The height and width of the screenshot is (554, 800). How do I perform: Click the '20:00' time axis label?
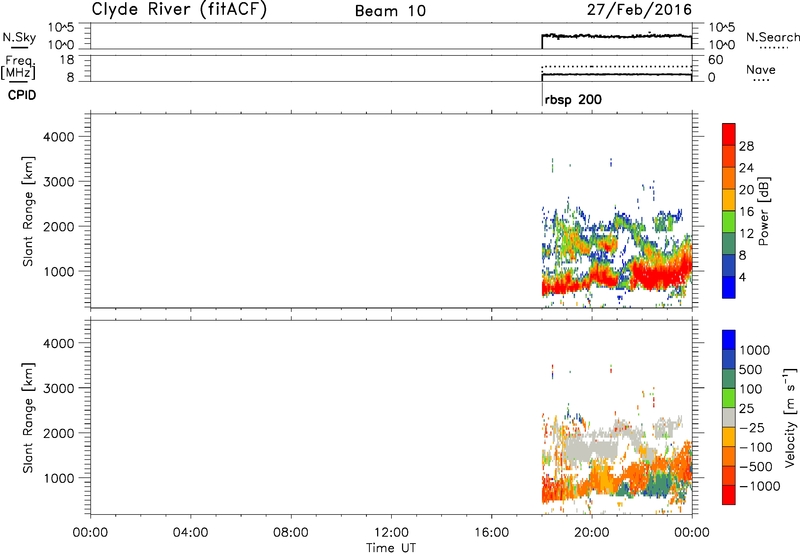[x=592, y=533]
